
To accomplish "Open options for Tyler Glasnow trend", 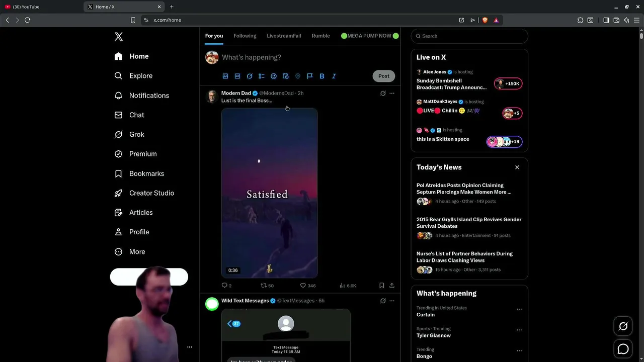I will click(519, 330).
